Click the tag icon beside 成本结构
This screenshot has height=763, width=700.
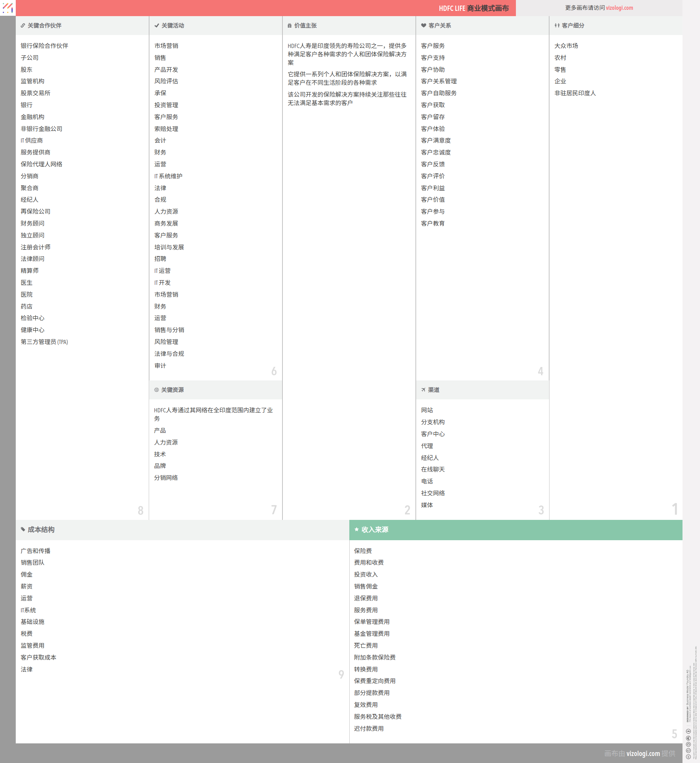[23, 530]
